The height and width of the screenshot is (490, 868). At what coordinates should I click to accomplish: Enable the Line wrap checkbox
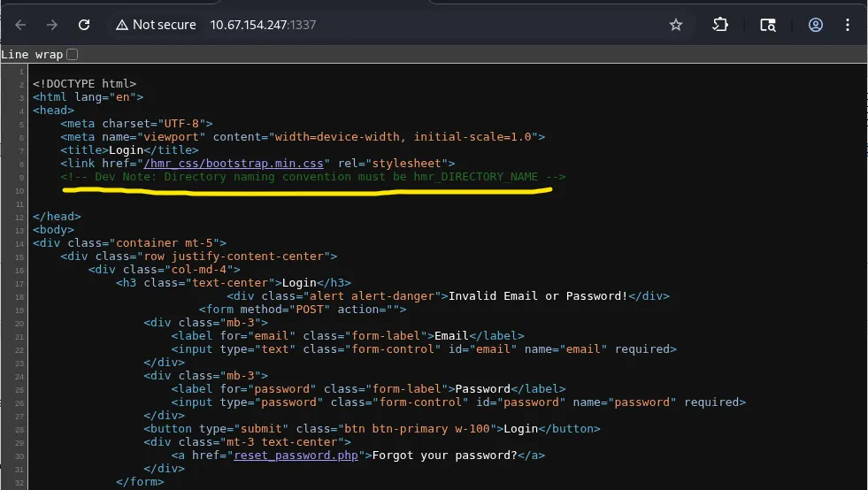pyautogui.click(x=73, y=55)
